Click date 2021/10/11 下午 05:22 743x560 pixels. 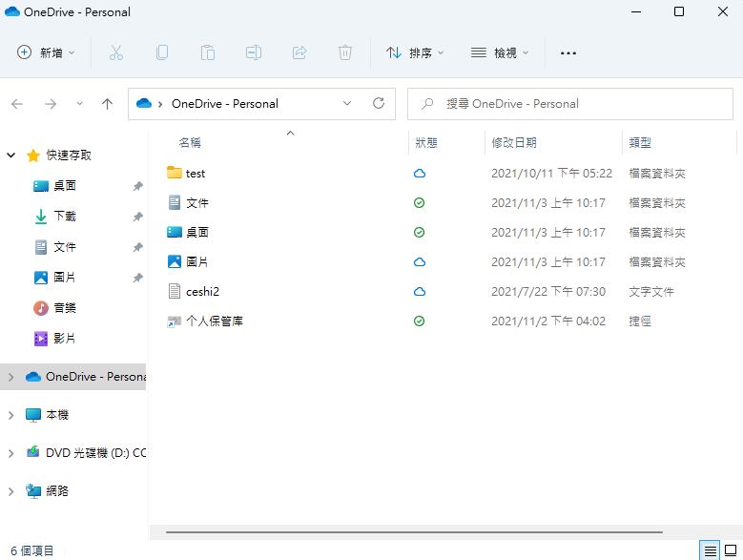[x=551, y=174]
